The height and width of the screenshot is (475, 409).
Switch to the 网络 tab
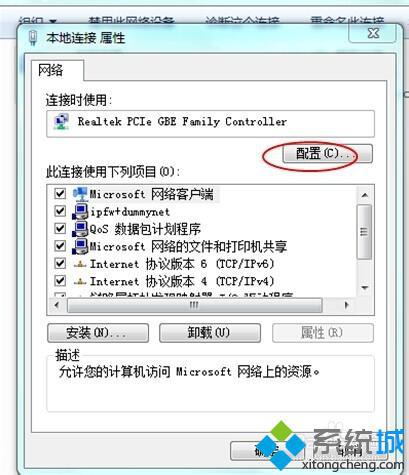tap(51, 70)
